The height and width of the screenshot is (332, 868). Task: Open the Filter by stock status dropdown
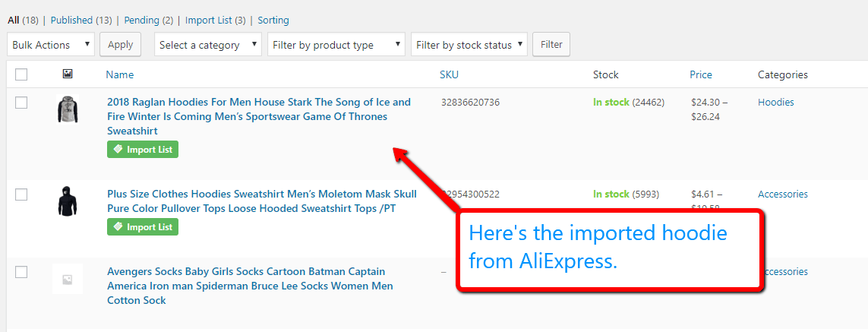pos(469,45)
